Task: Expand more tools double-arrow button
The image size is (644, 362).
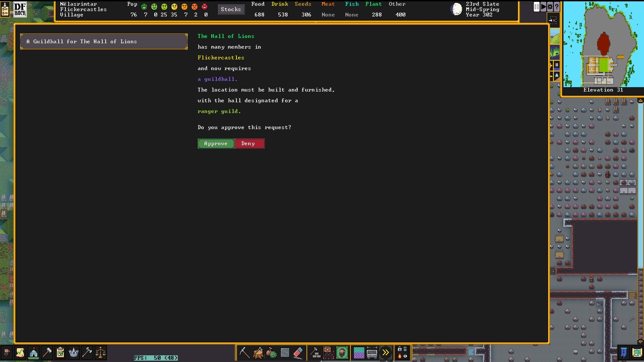Action: tap(385, 353)
